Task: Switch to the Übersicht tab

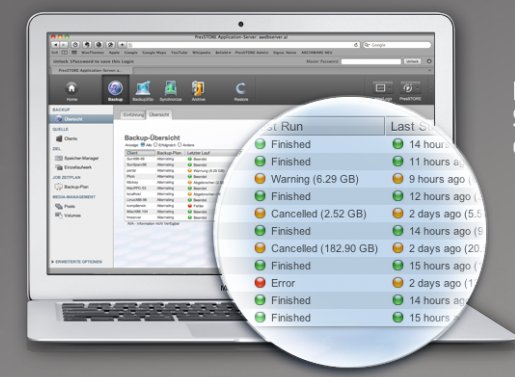Action: point(159,115)
